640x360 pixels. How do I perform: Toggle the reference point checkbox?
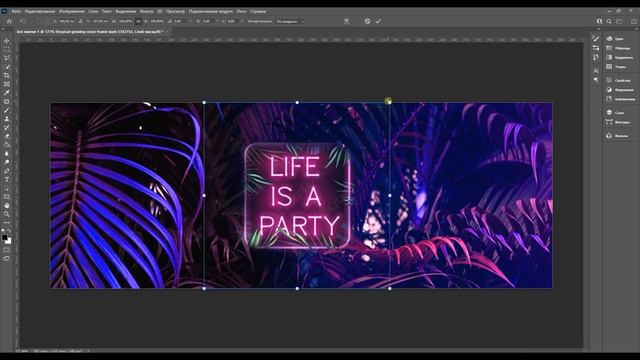click(39, 21)
